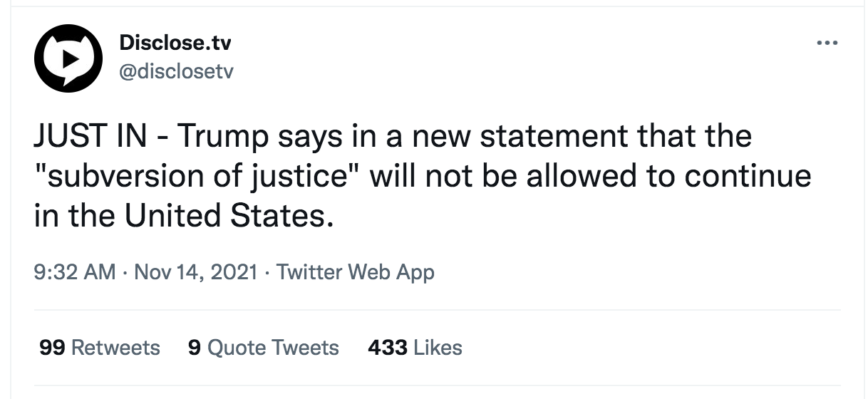Open the three-dot more options menu

click(827, 43)
